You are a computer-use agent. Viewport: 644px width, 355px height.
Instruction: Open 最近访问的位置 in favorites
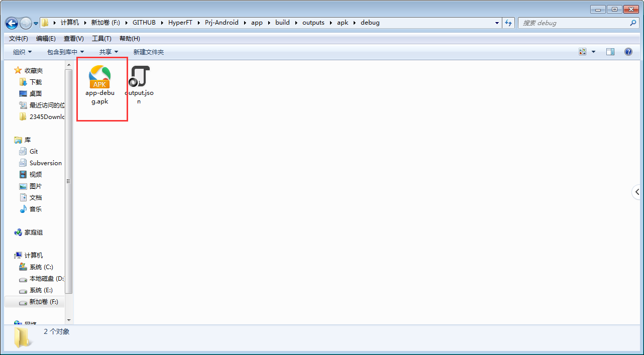tap(42, 105)
